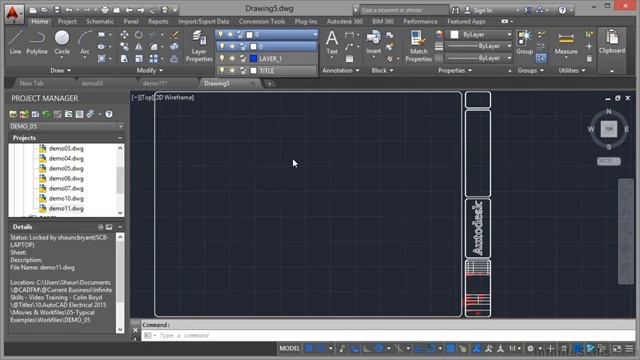Image resolution: width=640 pixels, height=360 pixels.
Task: Activate the Rotate tool
Action: pyautogui.click(x=139, y=35)
